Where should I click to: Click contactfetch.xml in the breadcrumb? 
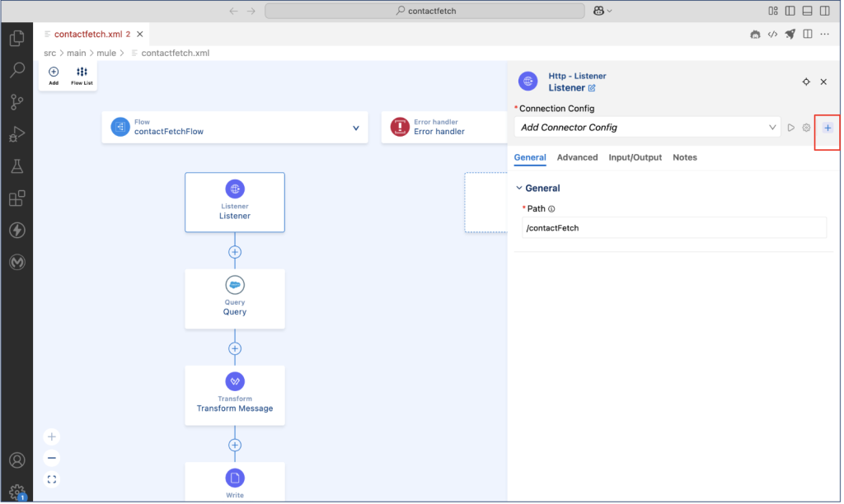tap(175, 53)
